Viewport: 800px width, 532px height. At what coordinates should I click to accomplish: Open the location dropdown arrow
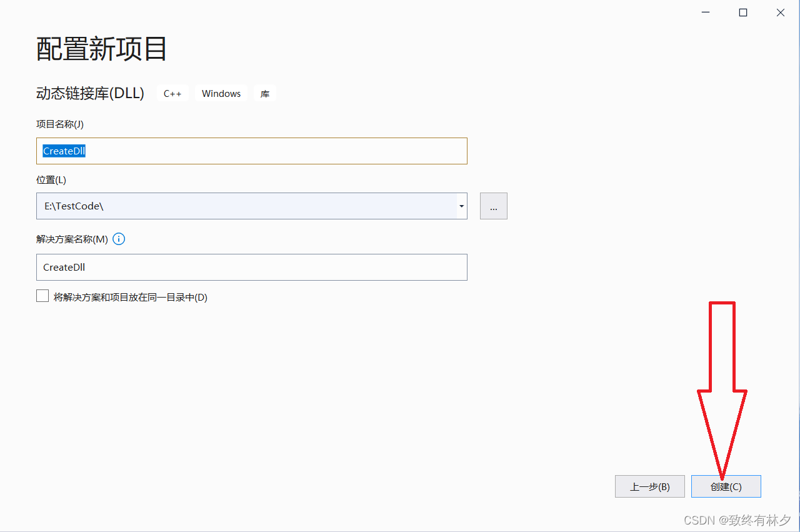pos(461,206)
